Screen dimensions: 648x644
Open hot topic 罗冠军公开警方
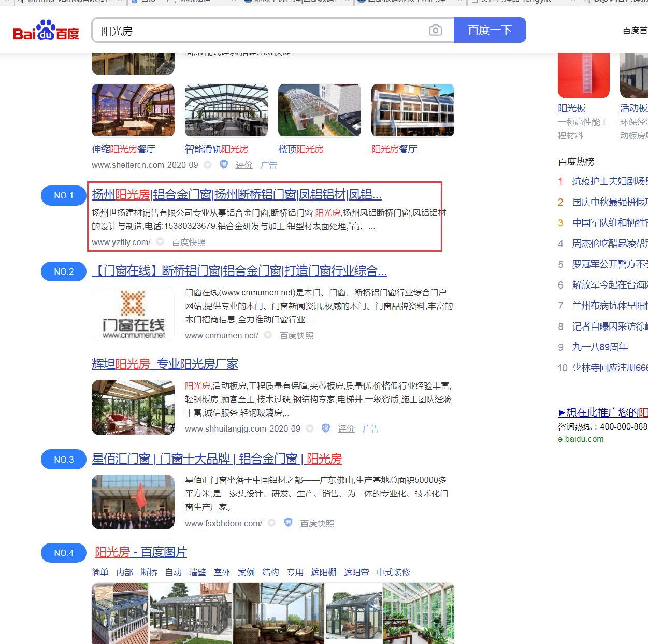pos(610,264)
